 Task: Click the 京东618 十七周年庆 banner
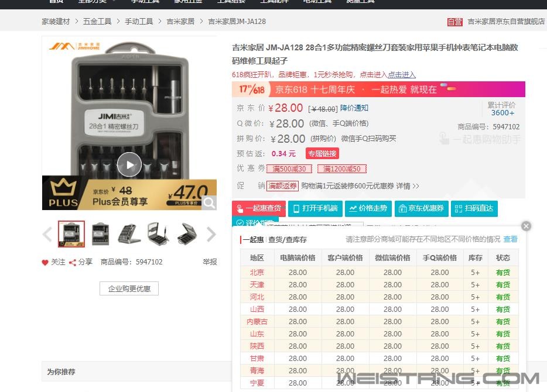pyautogui.click(x=378, y=89)
